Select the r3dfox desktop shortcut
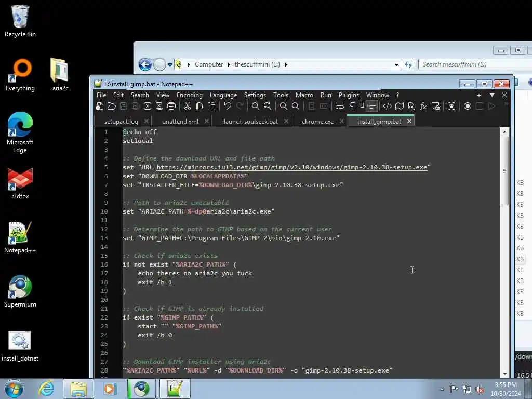The height and width of the screenshot is (399, 532). pos(20,183)
